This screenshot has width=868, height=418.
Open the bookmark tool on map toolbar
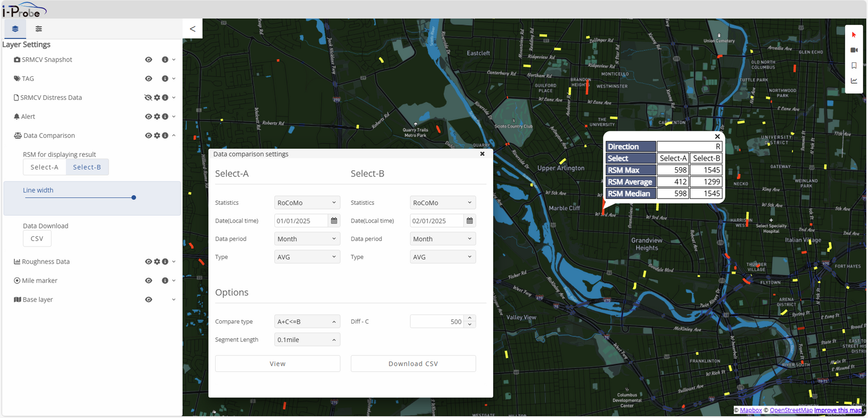pyautogui.click(x=854, y=66)
